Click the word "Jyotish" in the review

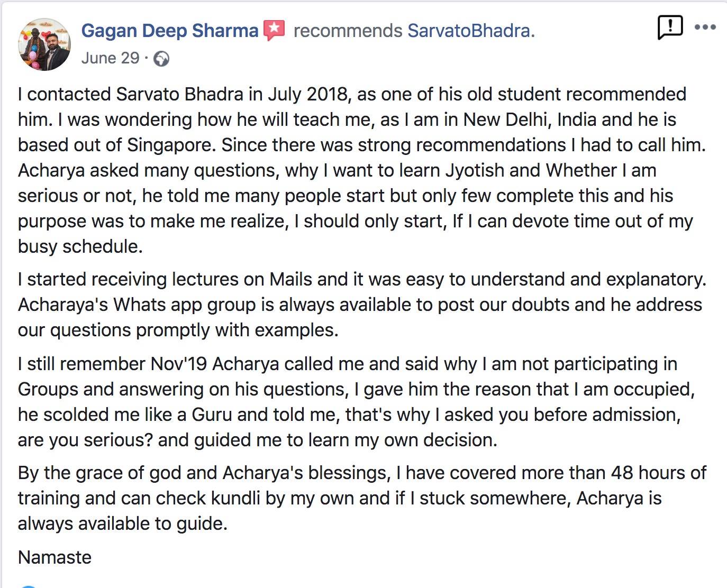(x=474, y=170)
